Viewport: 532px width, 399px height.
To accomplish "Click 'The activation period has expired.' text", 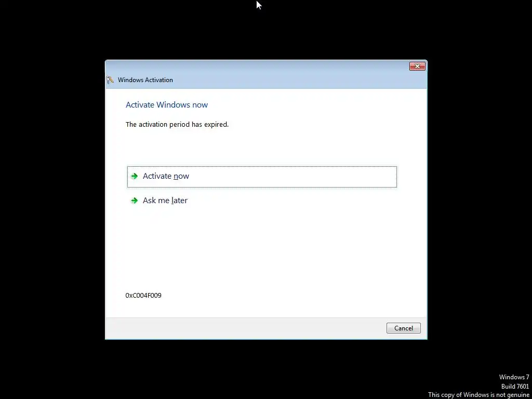I will click(177, 125).
